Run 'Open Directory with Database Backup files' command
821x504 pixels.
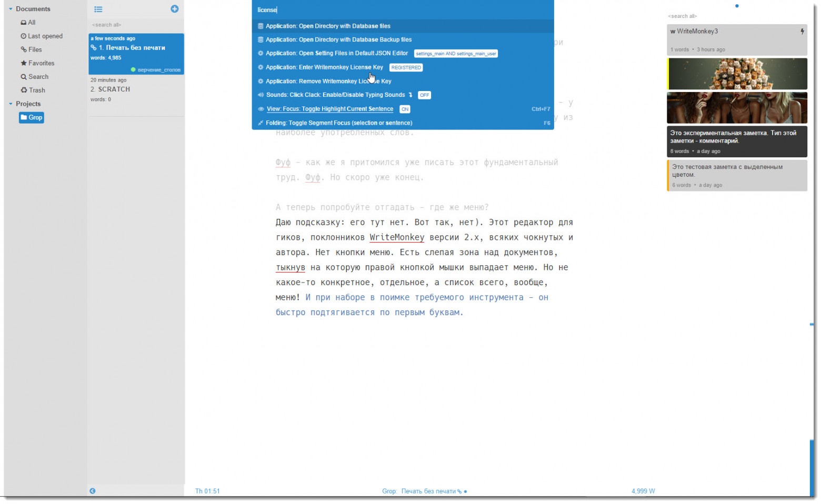(403, 39)
